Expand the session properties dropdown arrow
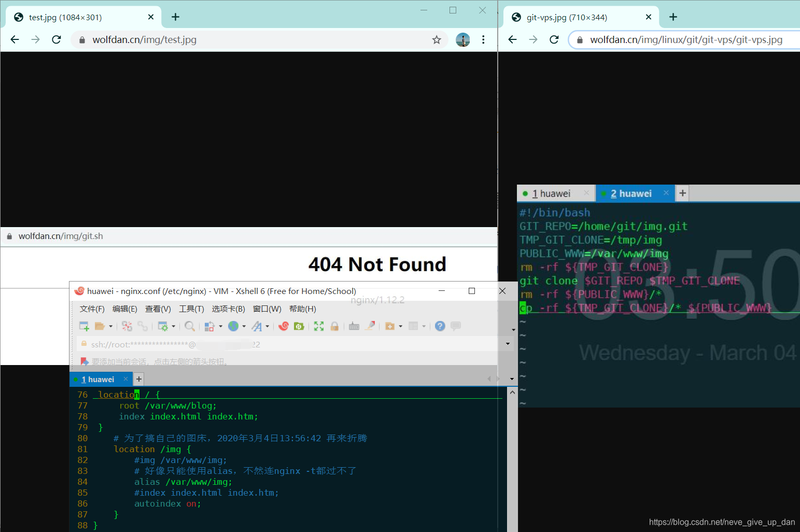Image resolution: width=800 pixels, height=532 pixels. [x=173, y=326]
